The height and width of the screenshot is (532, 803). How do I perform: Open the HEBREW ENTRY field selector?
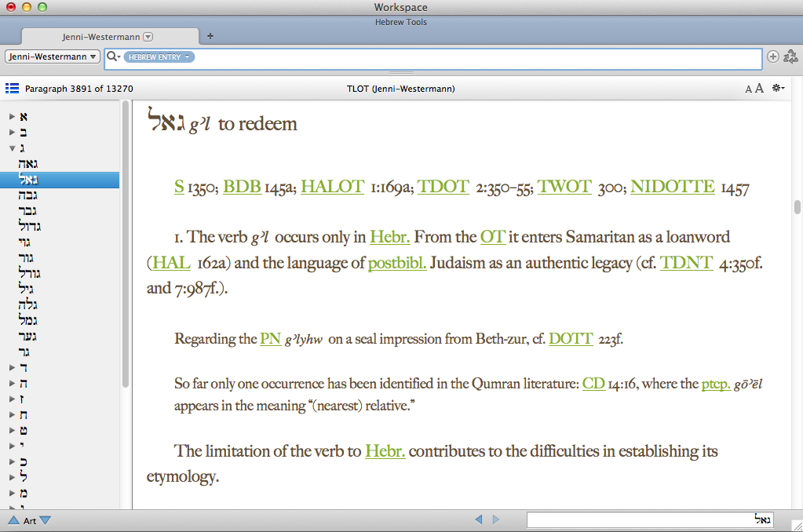pyautogui.click(x=159, y=57)
